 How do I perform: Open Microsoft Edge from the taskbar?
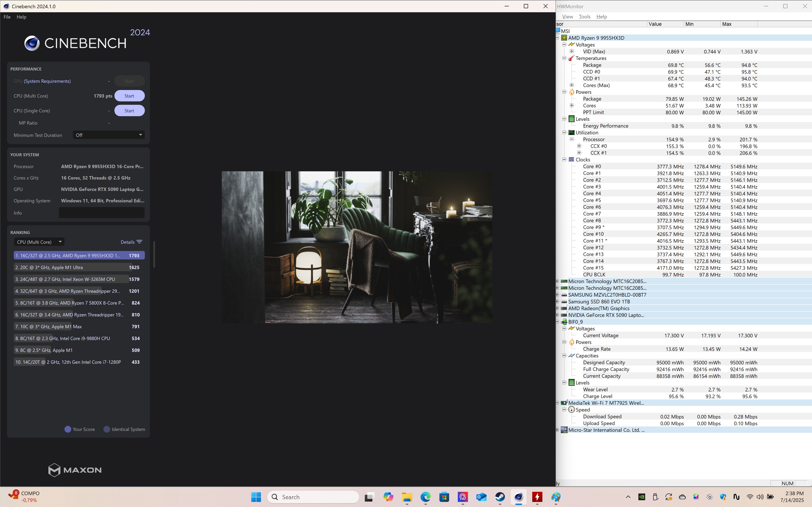click(425, 497)
